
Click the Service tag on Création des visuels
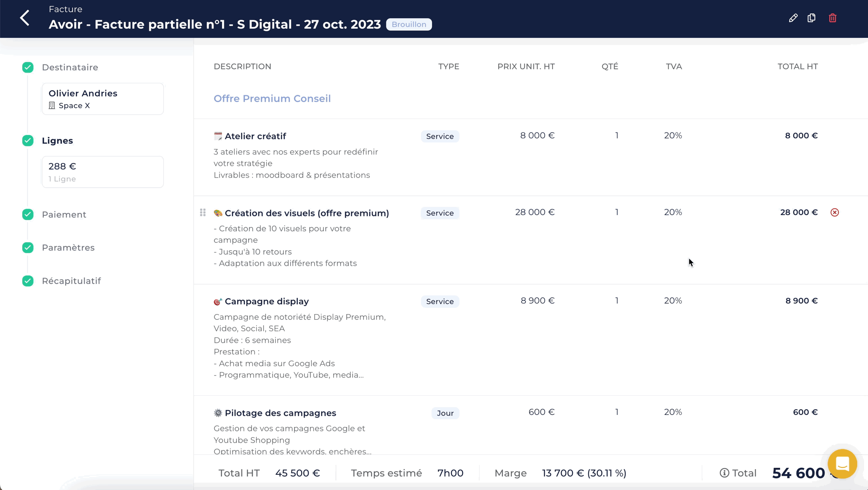pos(440,213)
